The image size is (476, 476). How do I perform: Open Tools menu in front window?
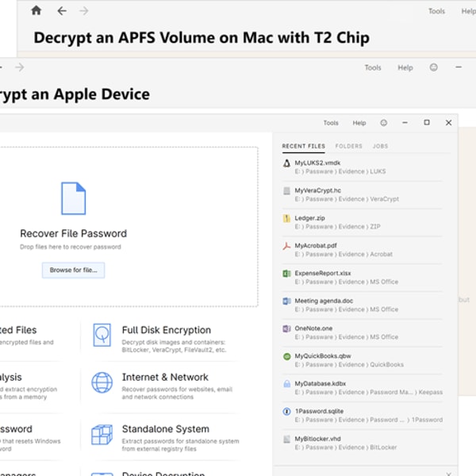pyautogui.click(x=331, y=123)
